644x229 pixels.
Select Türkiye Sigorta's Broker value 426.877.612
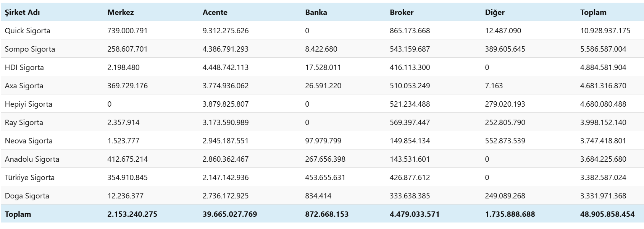410,177
